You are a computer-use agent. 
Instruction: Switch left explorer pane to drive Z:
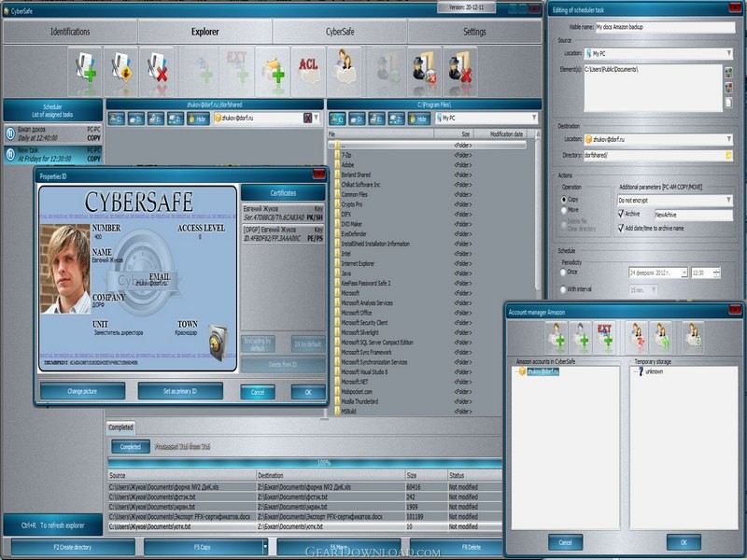(176, 119)
